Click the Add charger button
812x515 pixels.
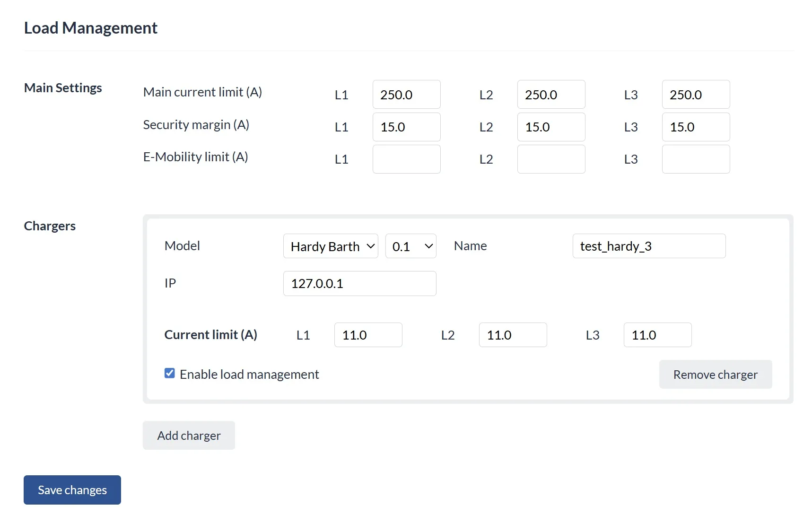(189, 435)
